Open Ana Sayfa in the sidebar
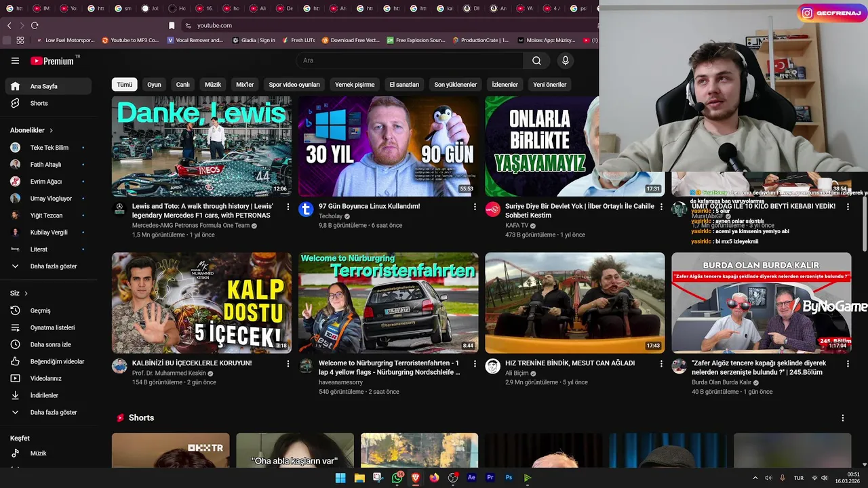 48,86
